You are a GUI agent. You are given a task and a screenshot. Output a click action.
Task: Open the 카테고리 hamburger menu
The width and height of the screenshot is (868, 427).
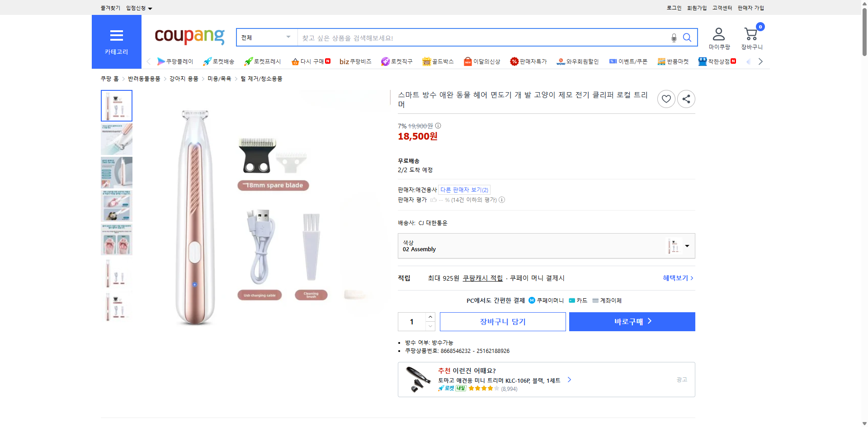116,36
